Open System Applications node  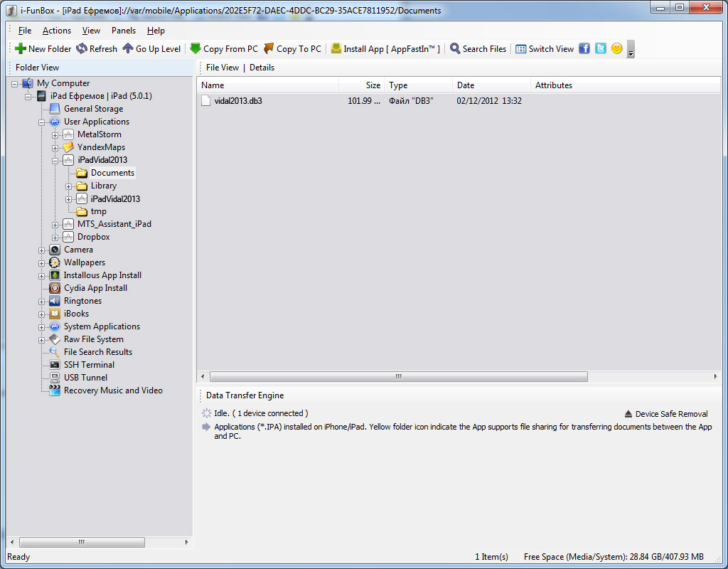102,326
